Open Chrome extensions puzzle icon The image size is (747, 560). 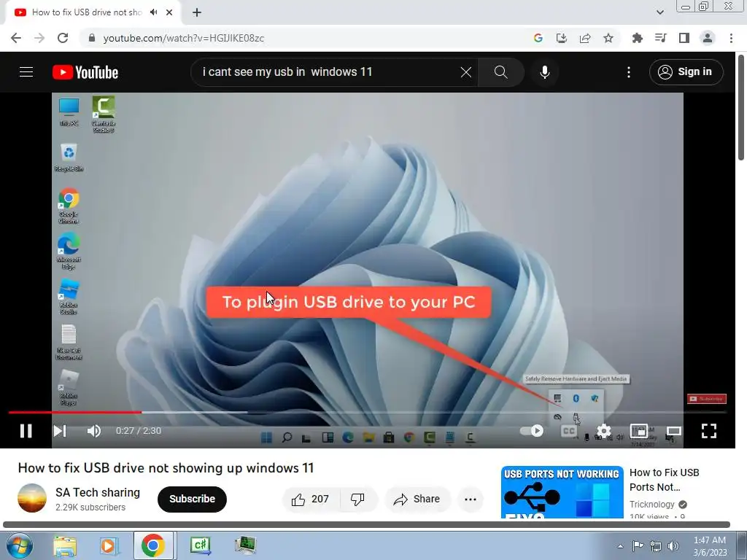pos(637,38)
